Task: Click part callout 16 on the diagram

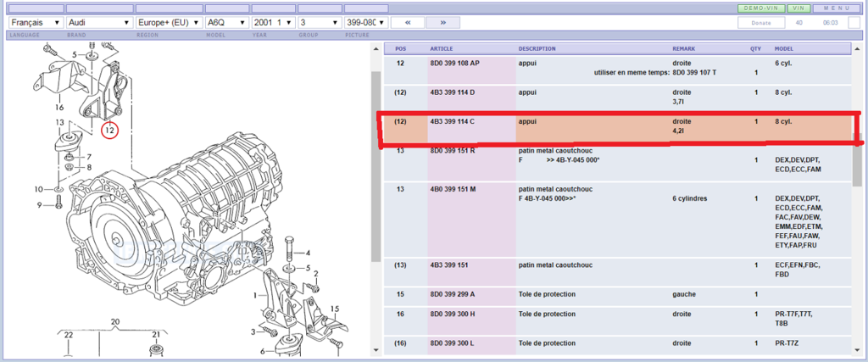Action: (59, 108)
